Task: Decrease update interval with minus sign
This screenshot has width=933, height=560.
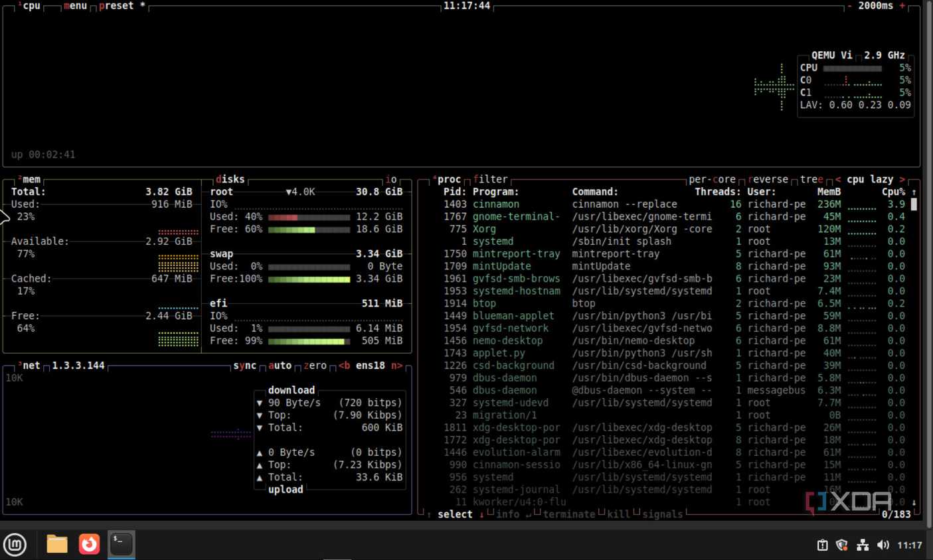Action: click(x=849, y=5)
